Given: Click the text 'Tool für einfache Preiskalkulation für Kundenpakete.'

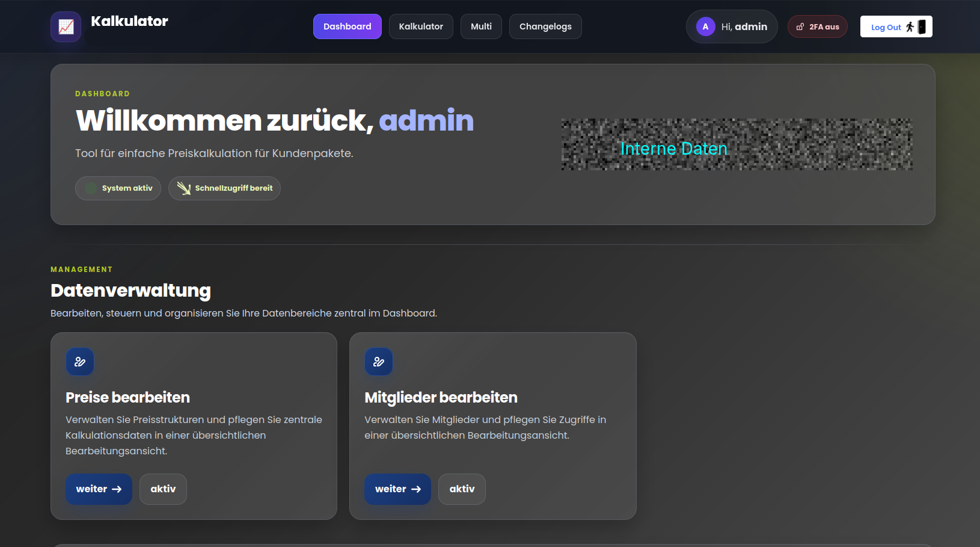Looking at the screenshot, I should (214, 153).
